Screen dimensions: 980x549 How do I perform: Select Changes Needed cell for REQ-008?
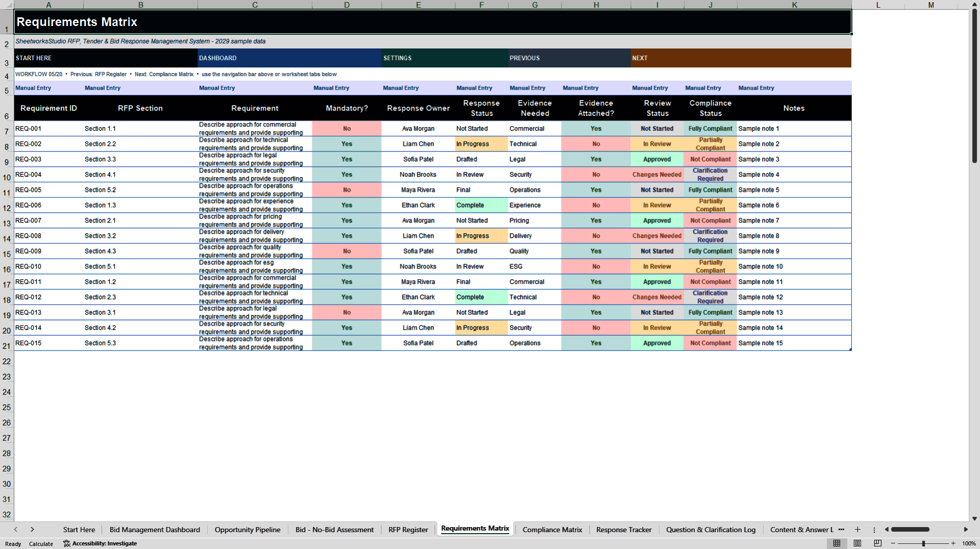pyautogui.click(x=657, y=236)
